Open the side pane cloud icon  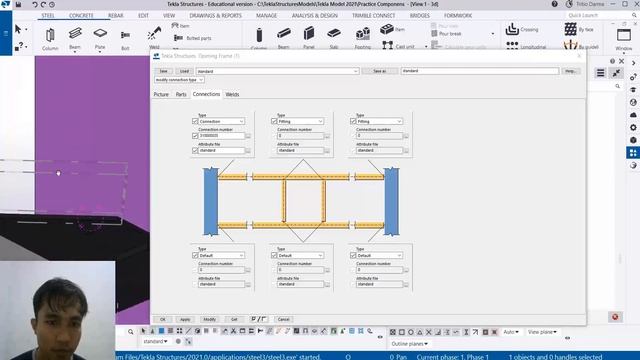coord(633,115)
